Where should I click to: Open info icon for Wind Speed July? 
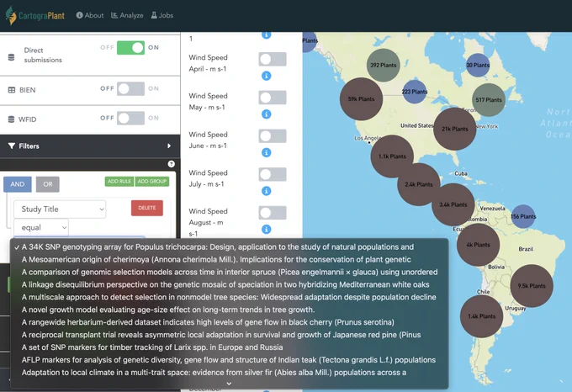click(267, 191)
